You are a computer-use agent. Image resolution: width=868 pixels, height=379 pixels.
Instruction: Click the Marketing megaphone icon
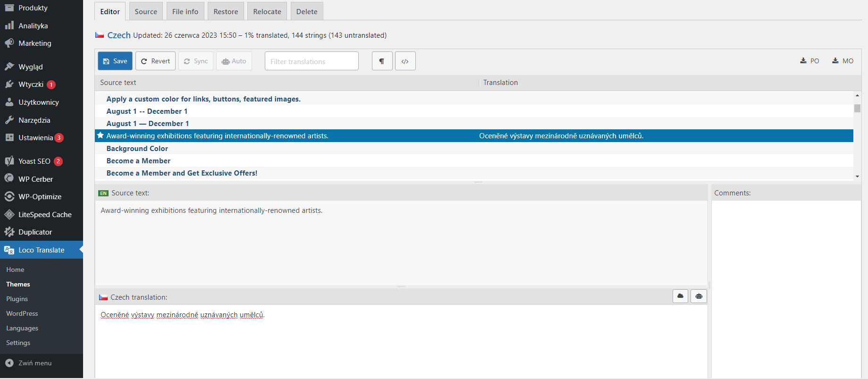pyautogui.click(x=9, y=43)
